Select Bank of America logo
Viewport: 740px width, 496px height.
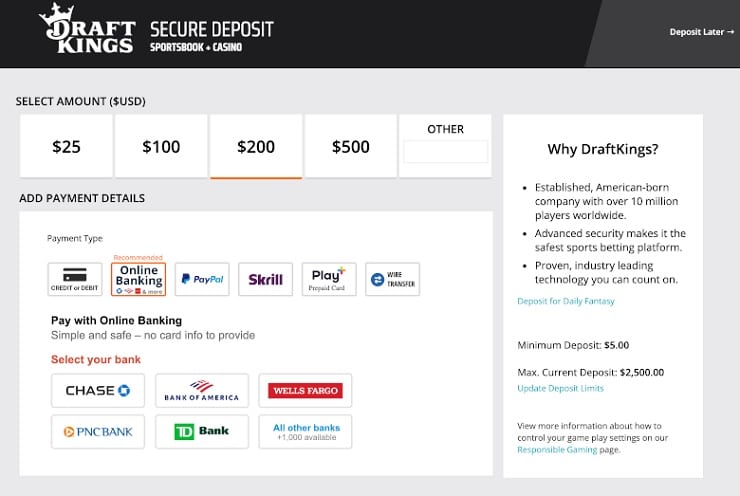202,391
